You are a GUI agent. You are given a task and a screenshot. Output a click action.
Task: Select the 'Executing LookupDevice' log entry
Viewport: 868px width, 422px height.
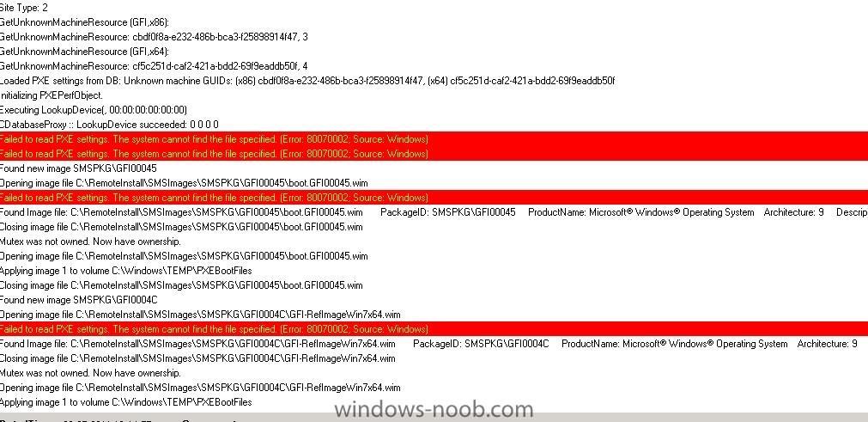pos(434,110)
